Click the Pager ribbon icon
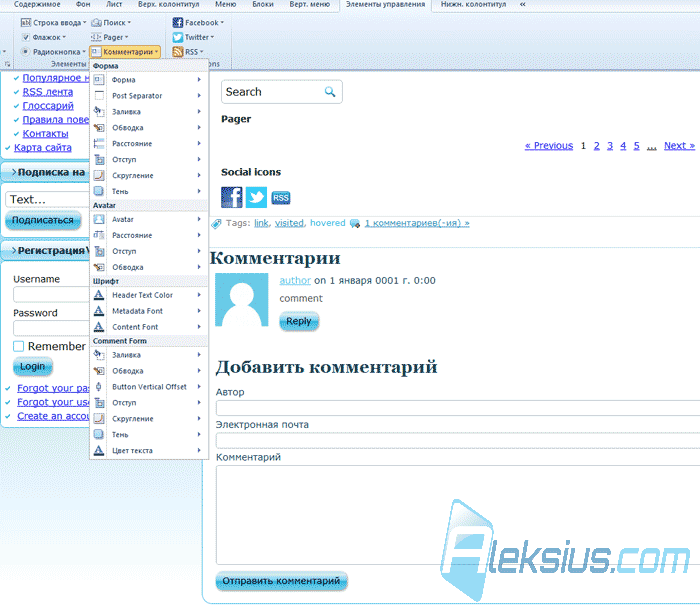Viewport: 700px width, 608px height. tap(96, 37)
